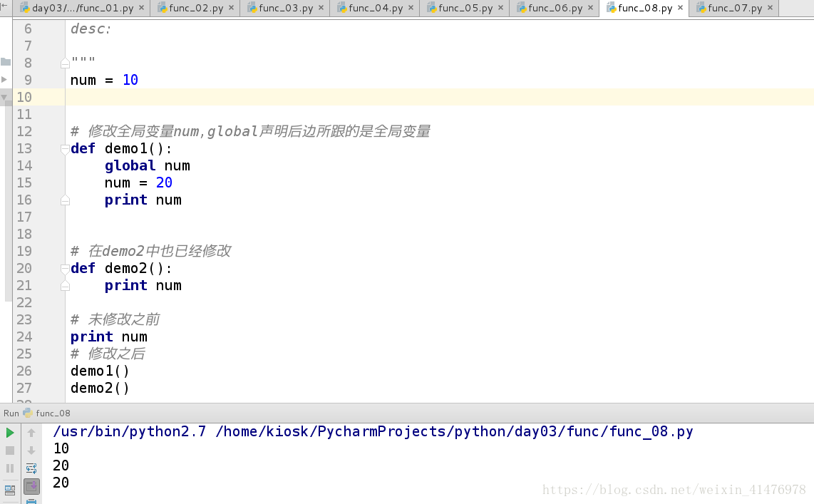The height and width of the screenshot is (504, 814).
Task: Click the comment '# 修改之后'
Action: pyautogui.click(x=108, y=354)
